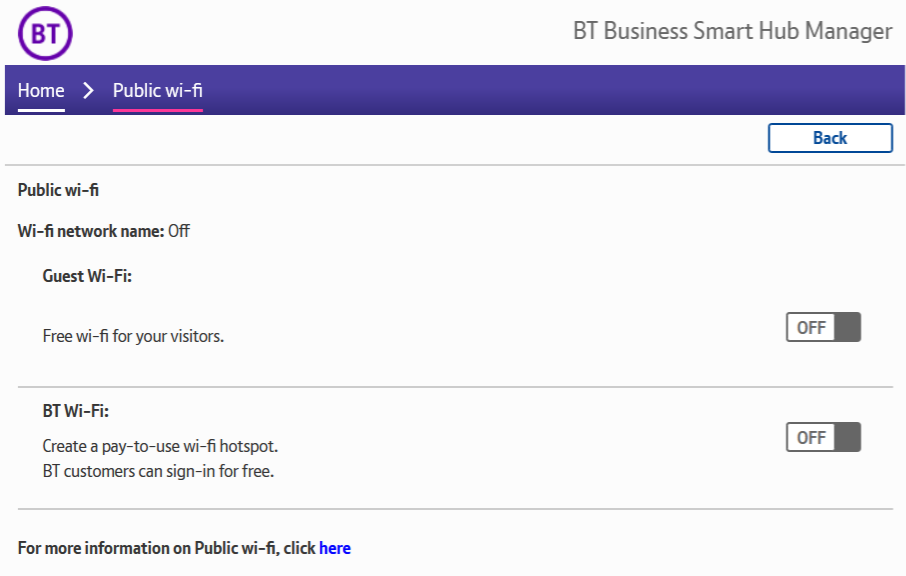This screenshot has height=576, width=906.
Task: Click the dark grey half of Guest toggle
Action: click(x=846, y=327)
